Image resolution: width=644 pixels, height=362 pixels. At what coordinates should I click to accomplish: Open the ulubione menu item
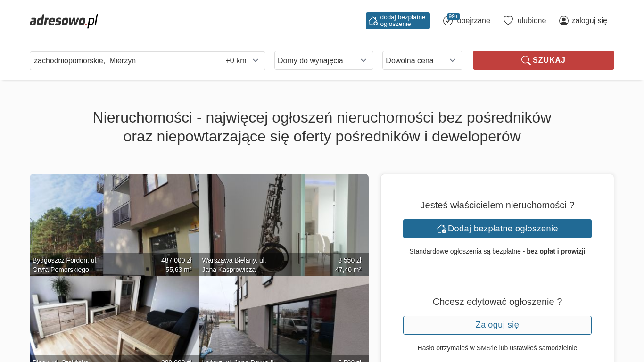[x=532, y=20]
